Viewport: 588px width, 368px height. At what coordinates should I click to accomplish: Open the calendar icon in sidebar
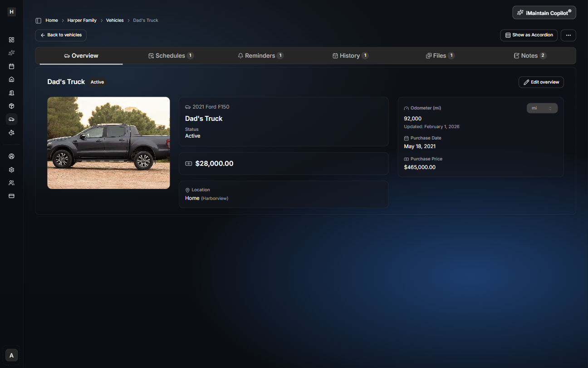[11, 66]
